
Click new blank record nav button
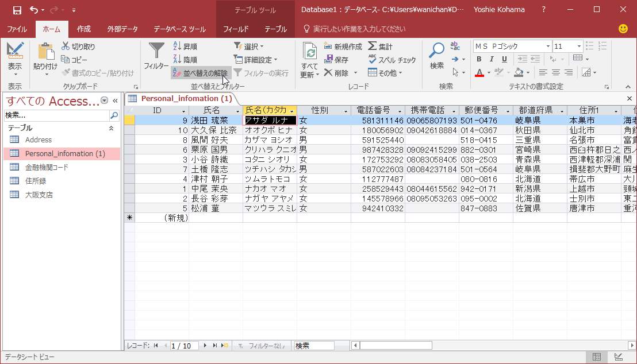pyautogui.click(x=225, y=346)
